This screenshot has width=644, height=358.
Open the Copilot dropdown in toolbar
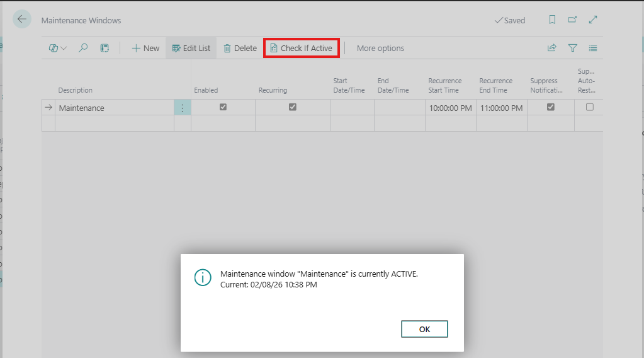point(58,48)
